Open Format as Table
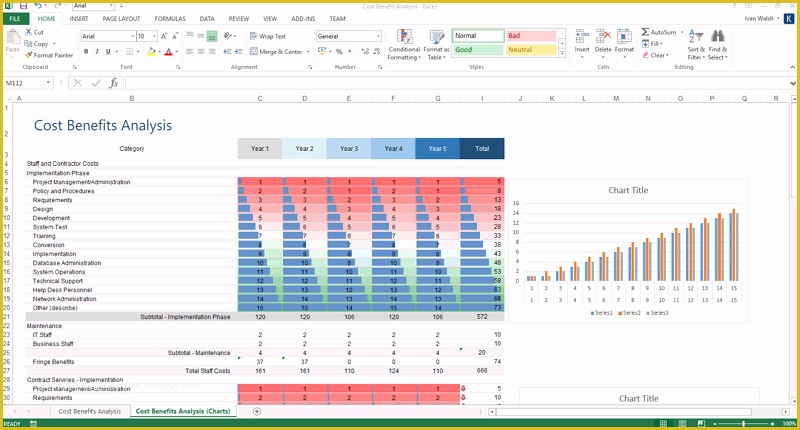Screen dimensions: 800x430 [x=436, y=45]
